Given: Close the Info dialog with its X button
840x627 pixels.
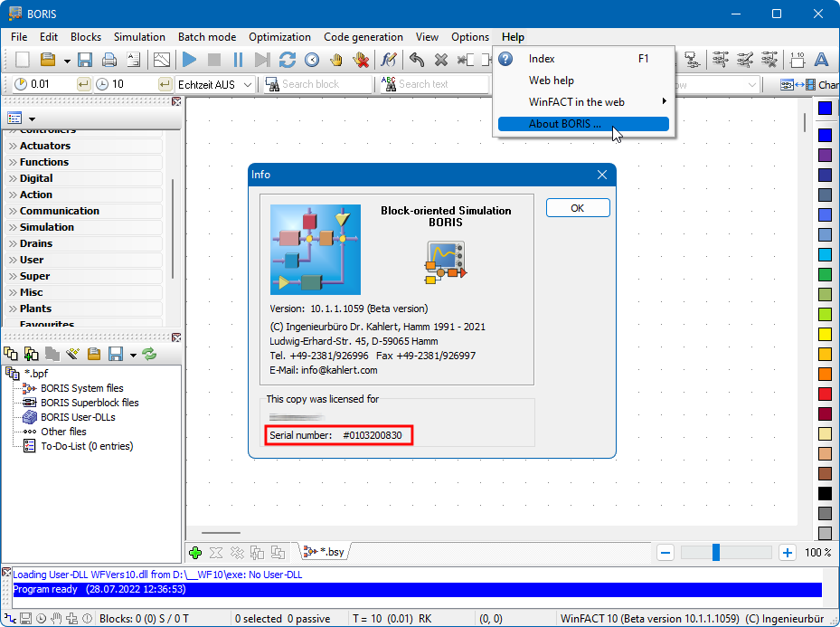Looking at the screenshot, I should coord(602,175).
